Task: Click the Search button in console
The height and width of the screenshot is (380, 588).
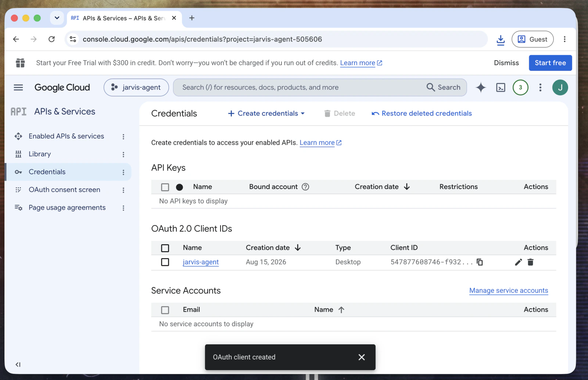Action: click(443, 87)
